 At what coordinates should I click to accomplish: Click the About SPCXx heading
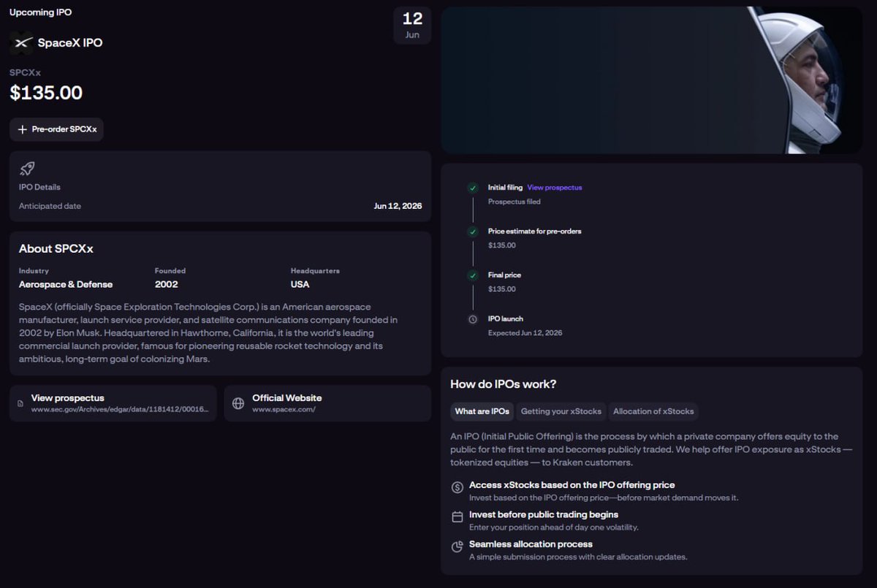(56, 249)
